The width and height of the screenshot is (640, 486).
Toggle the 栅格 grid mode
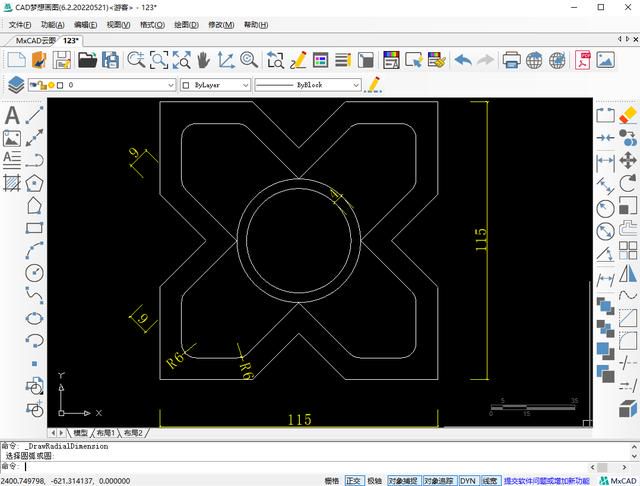(x=332, y=481)
